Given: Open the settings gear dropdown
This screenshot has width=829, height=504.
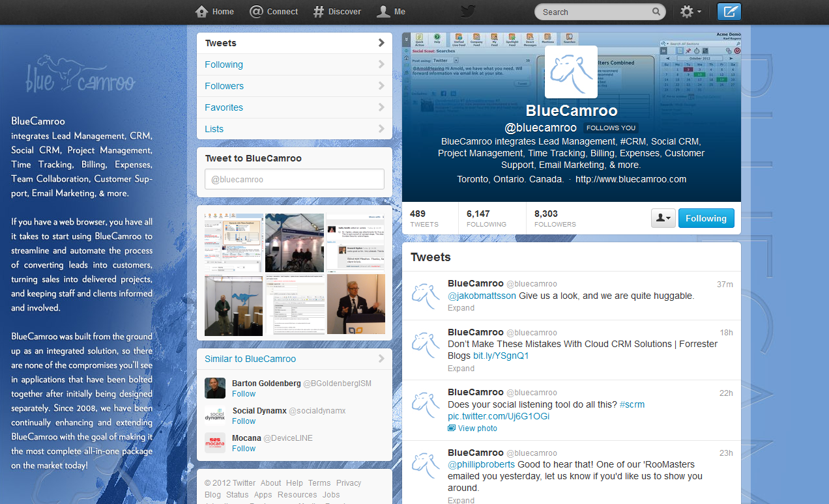Looking at the screenshot, I should tap(690, 12).
